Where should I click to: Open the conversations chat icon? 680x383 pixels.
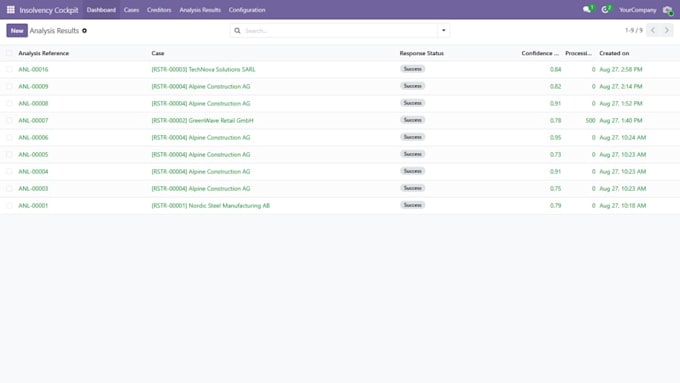587,10
